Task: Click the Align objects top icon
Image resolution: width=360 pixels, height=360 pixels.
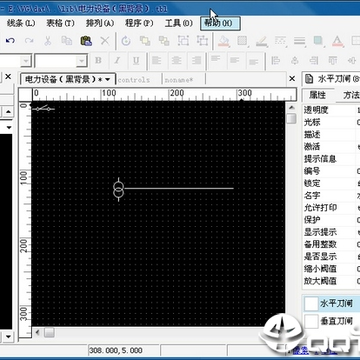Action: [333, 61]
